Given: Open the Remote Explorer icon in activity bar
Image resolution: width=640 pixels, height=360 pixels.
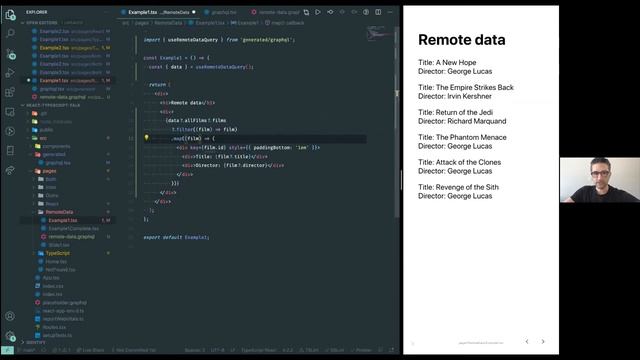Looking at the screenshot, I should pyautogui.click(x=10, y=112).
